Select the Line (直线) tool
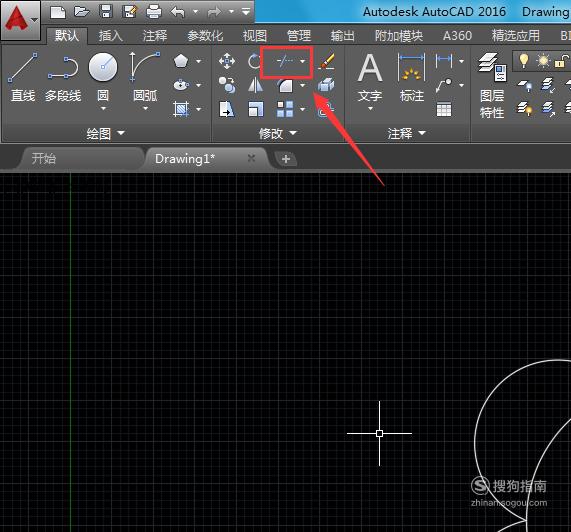The image size is (571, 532). click(23, 77)
